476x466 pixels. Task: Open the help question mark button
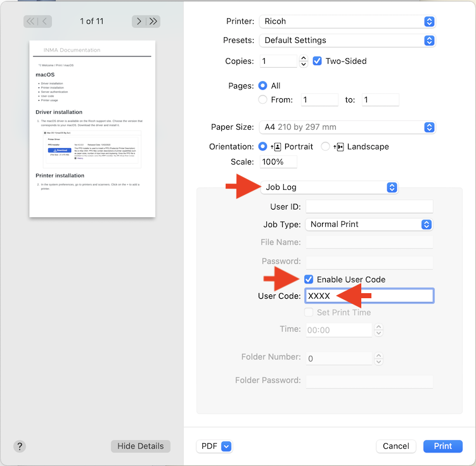tap(19, 446)
